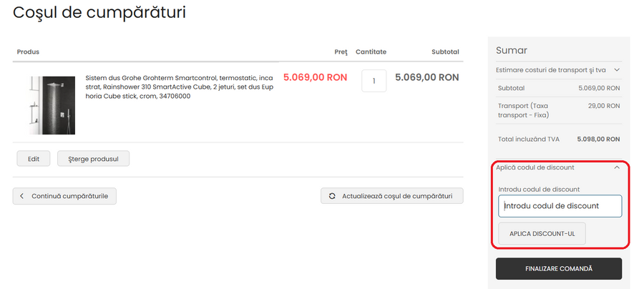
Task: Collapse discount section using the up chevron
Action: click(616, 167)
